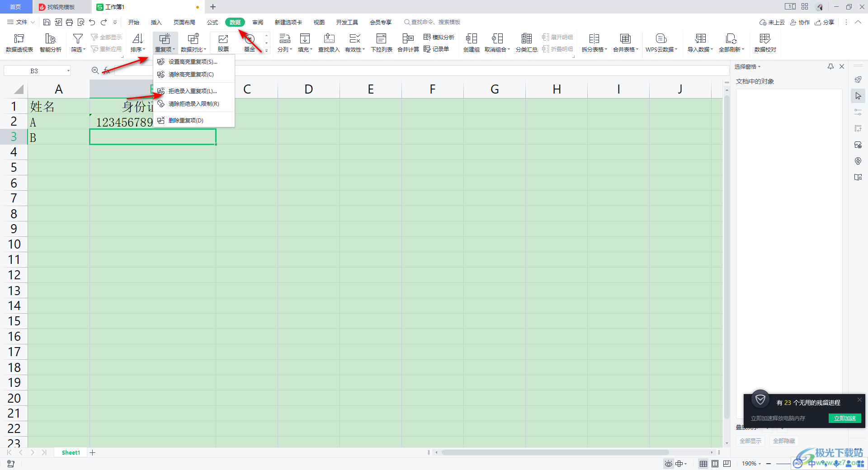
Task: Click the Data Compare (数据对比) icon
Action: pyautogui.click(x=193, y=39)
